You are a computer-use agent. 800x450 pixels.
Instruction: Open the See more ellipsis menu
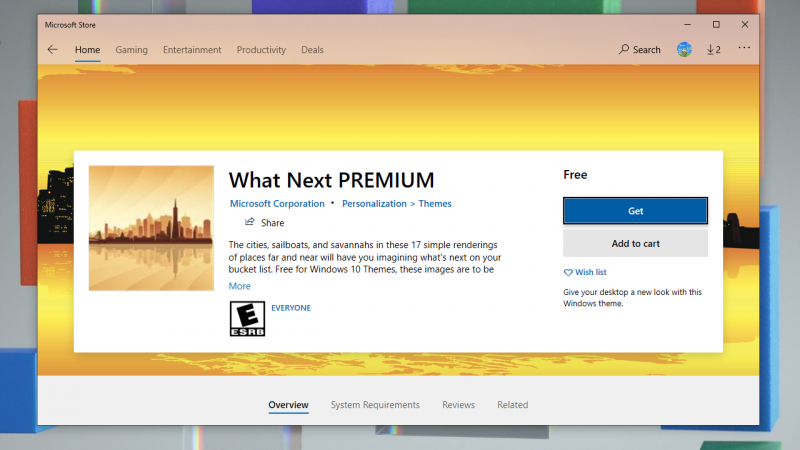coord(744,48)
